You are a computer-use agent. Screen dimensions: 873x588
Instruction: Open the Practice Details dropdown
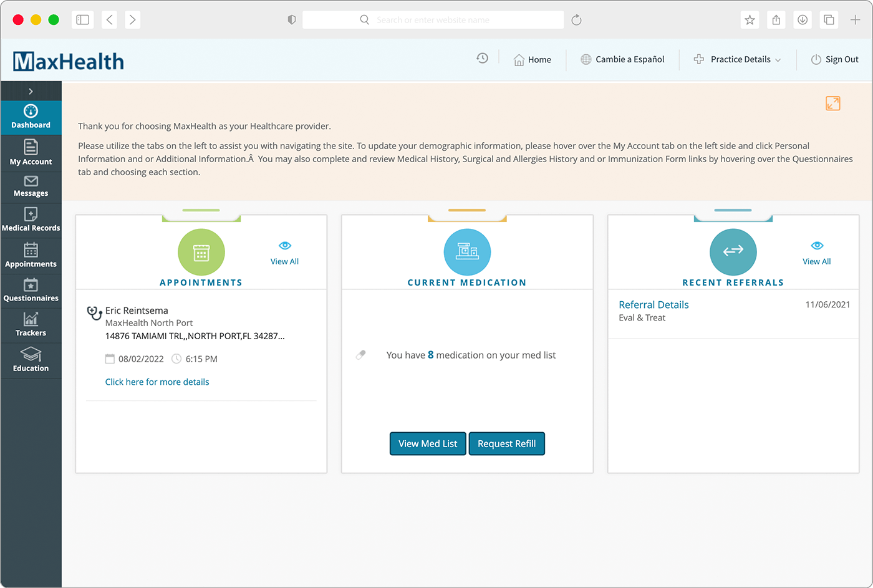[x=738, y=59]
